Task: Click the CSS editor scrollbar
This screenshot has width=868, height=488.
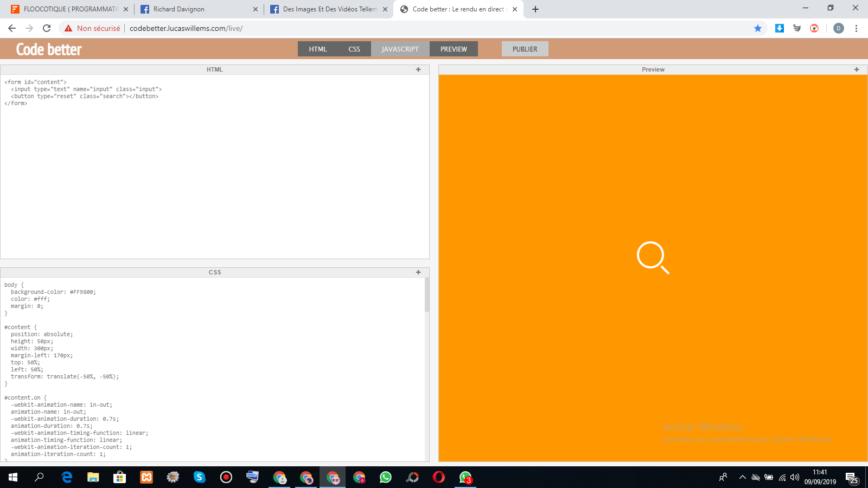Action: pyautogui.click(x=427, y=294)
